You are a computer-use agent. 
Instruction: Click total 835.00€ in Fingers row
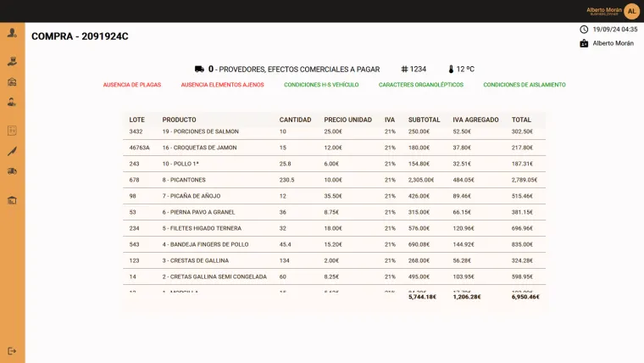point(522,244)
